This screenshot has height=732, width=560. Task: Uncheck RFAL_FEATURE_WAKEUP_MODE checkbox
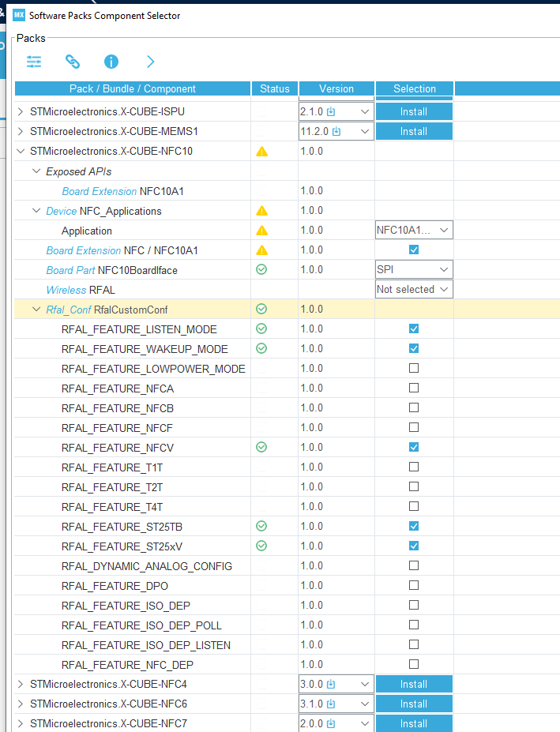tap(414, 348)
